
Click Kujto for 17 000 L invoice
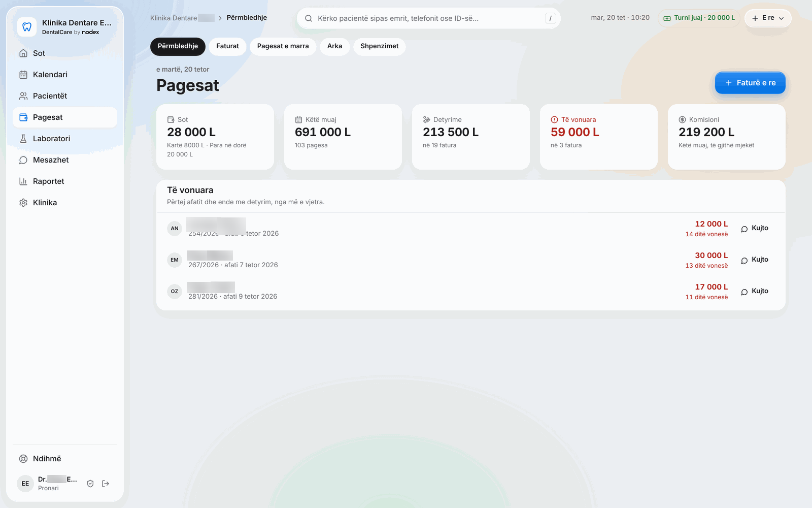pos(755,292)
